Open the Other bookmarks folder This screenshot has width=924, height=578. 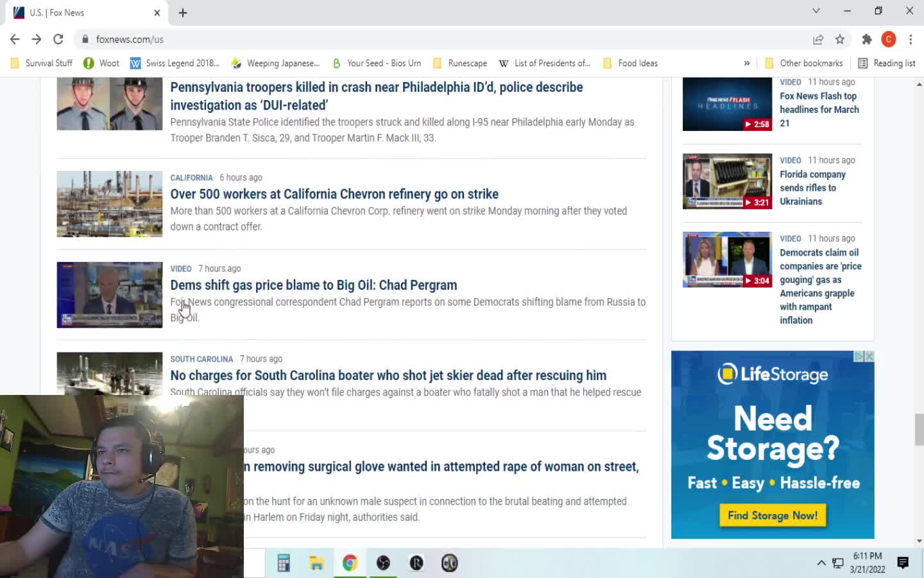(804, 63)
